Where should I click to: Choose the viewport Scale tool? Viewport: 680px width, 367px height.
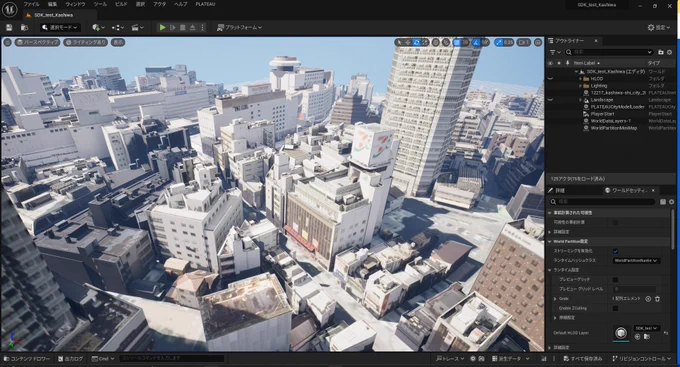(425, 42)
